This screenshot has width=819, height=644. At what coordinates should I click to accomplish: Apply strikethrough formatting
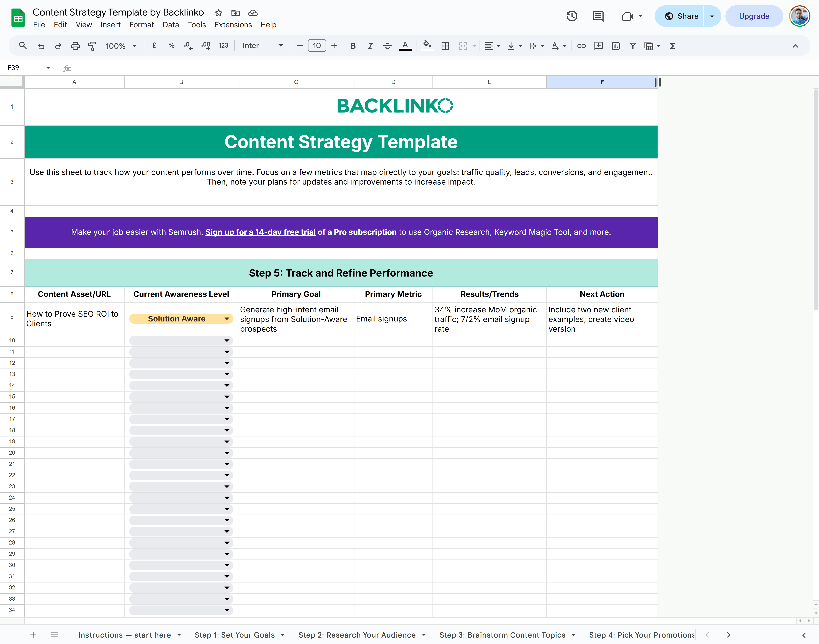[x=387, y=46]
